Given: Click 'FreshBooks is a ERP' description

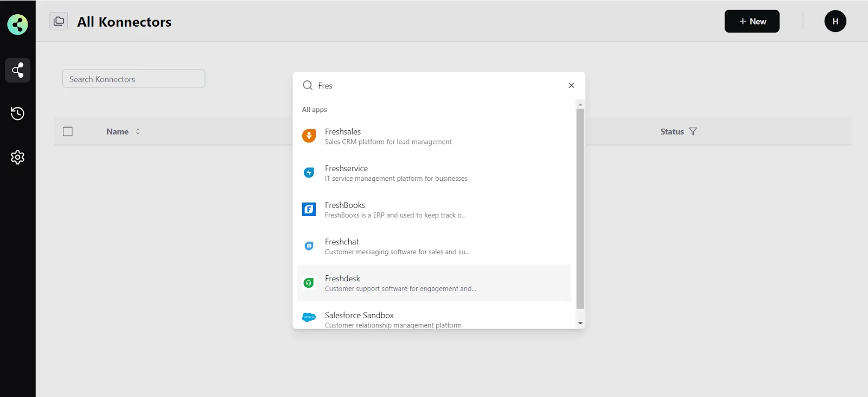Looking at the screenshot, I should [x=395, y=215].
